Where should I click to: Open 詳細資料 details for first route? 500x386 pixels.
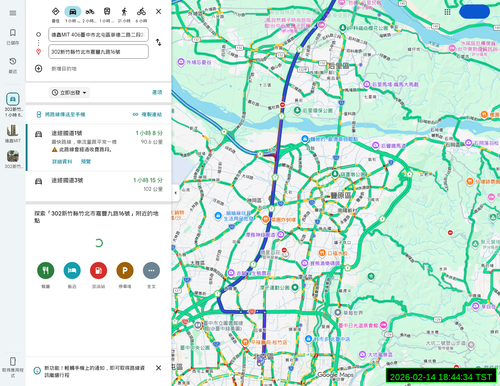tap(62, 162)
